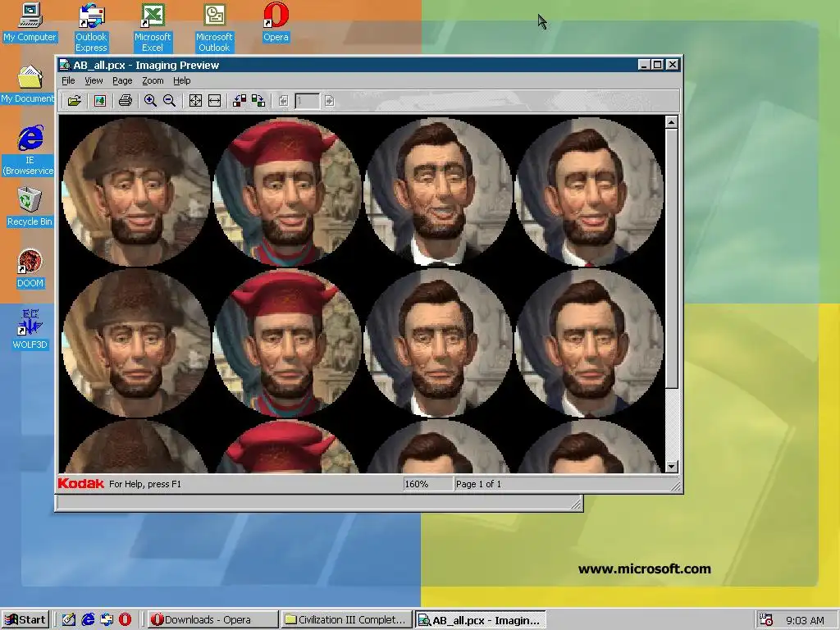Open the File menu
Image resolution: width=840 pixels, height=630 pixels.
click(x=68, y=80)
